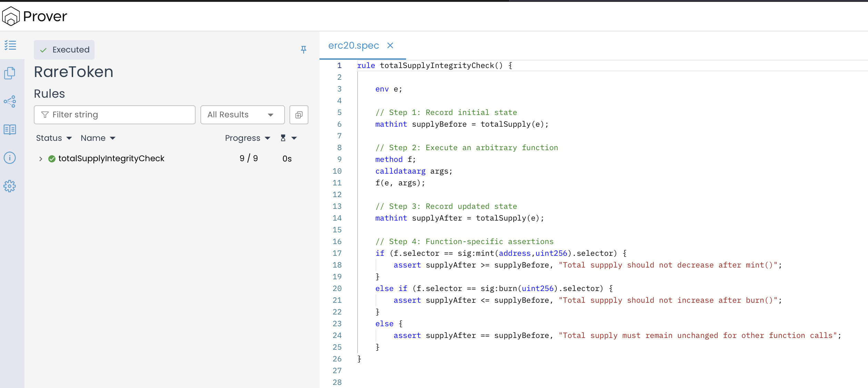Open the call graph sidebar icon
Viewport: 868px width, 388px height.
[x=10, y=101]
